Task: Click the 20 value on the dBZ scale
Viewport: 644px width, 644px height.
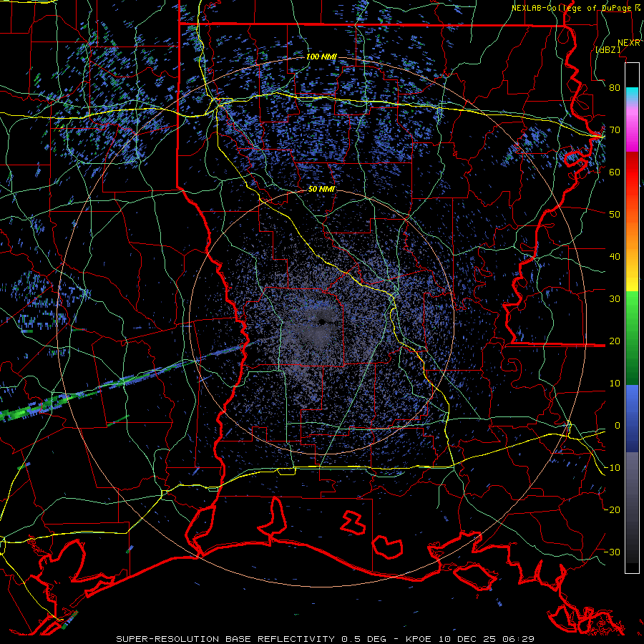Action: coord(615,341)
